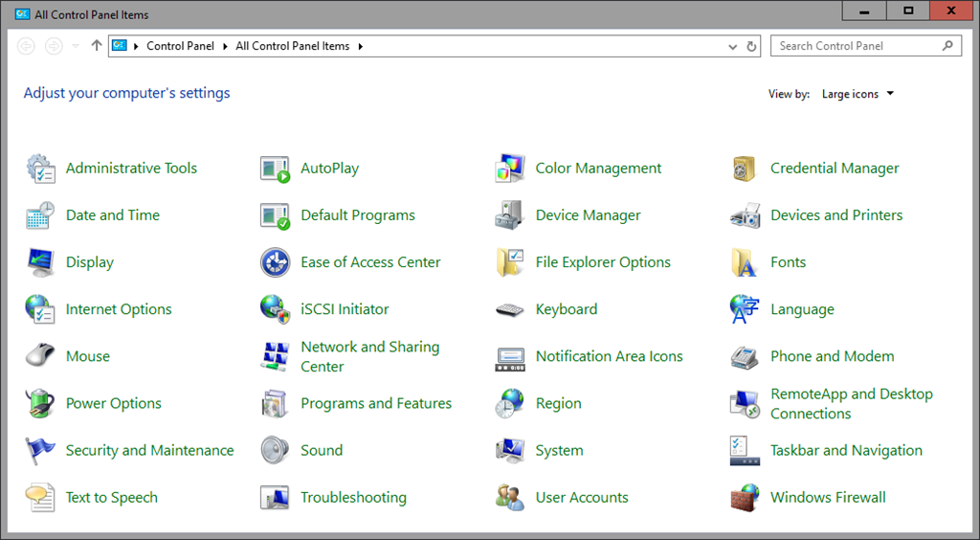Click the Fonts folder icon
Image resolution: width=980 pixels, height=540 pixels.
[745, 262]
